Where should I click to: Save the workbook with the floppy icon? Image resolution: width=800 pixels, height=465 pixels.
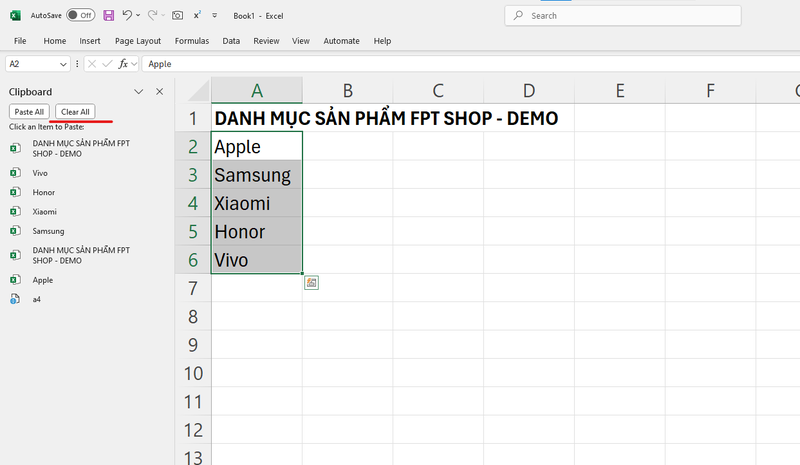coord(109,15)
